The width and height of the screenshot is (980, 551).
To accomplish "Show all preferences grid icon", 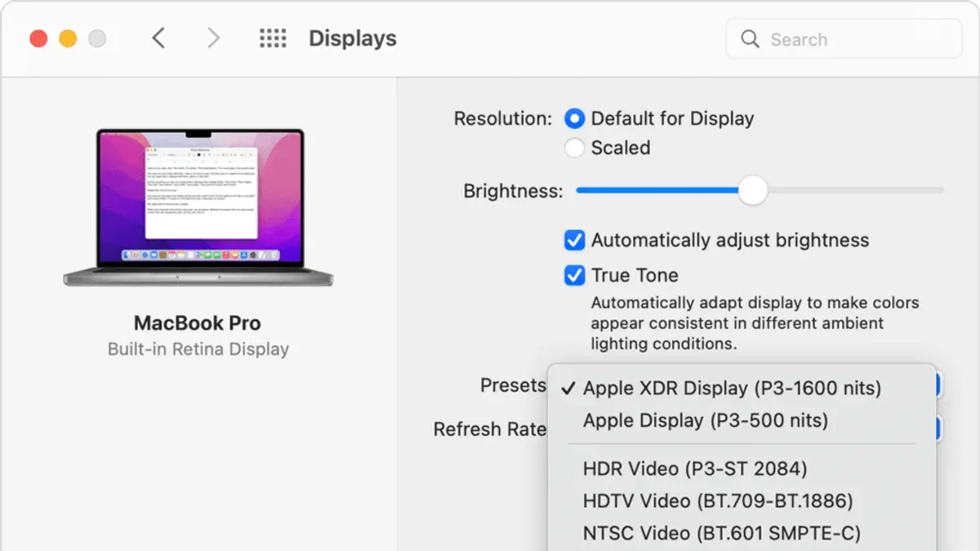I will (x=273, y=38).
